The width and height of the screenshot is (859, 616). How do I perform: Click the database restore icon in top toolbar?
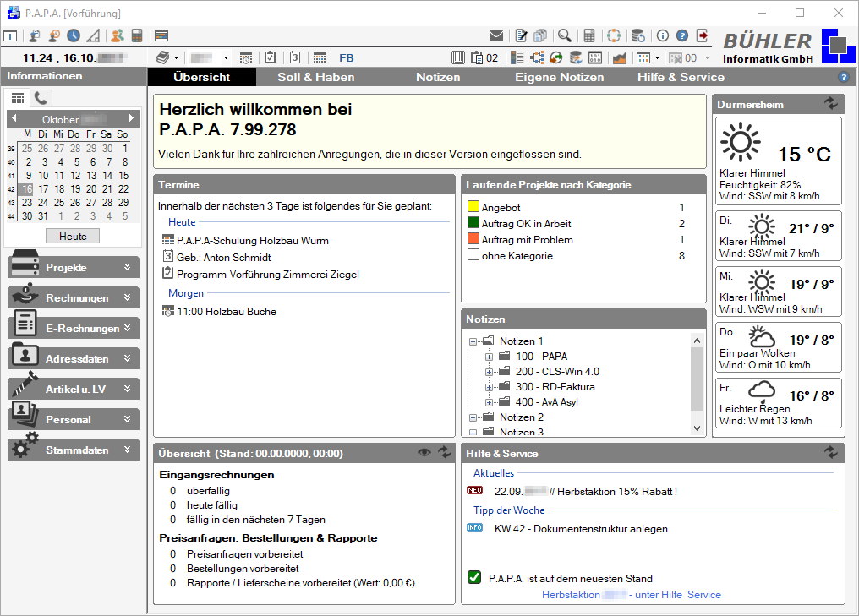tap(638, 35)
